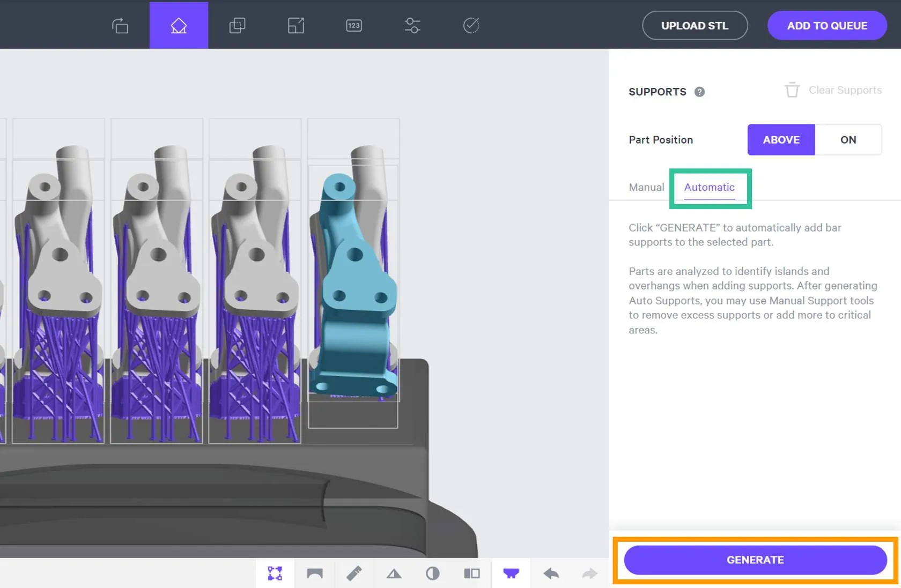Open the duplicate parts tool

pyautogui.click(x=237, y=25)
